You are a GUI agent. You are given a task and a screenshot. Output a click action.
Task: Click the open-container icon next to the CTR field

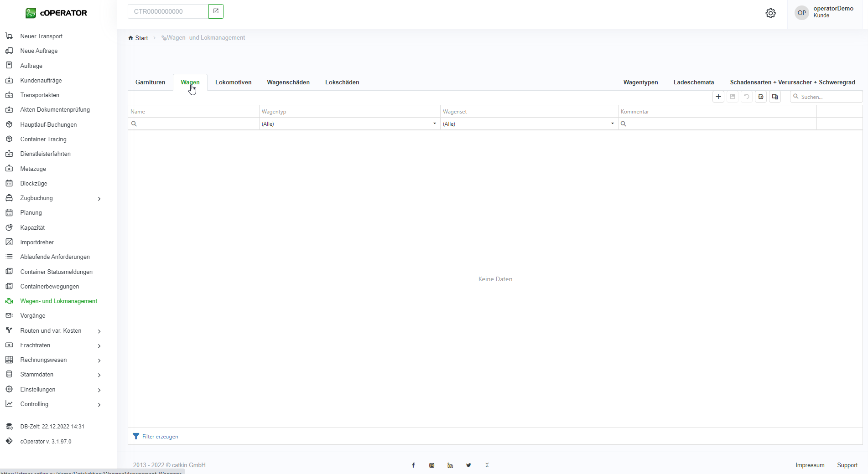pyautogui.click(x=216, y=11)
